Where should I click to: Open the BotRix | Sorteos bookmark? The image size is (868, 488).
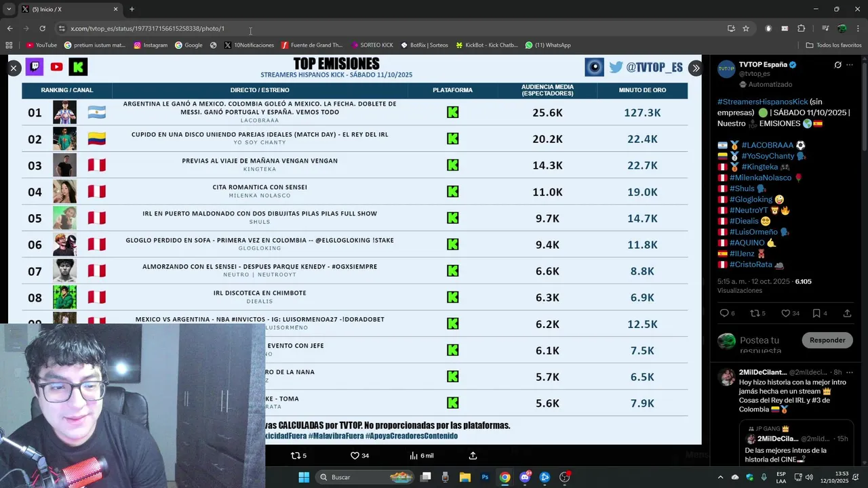(x=425, y=45)
